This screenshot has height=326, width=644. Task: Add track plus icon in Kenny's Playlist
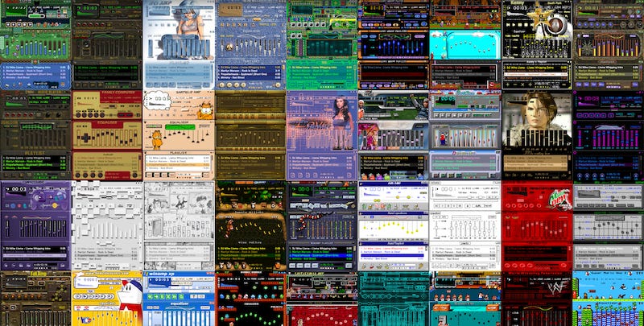point(508,85)
